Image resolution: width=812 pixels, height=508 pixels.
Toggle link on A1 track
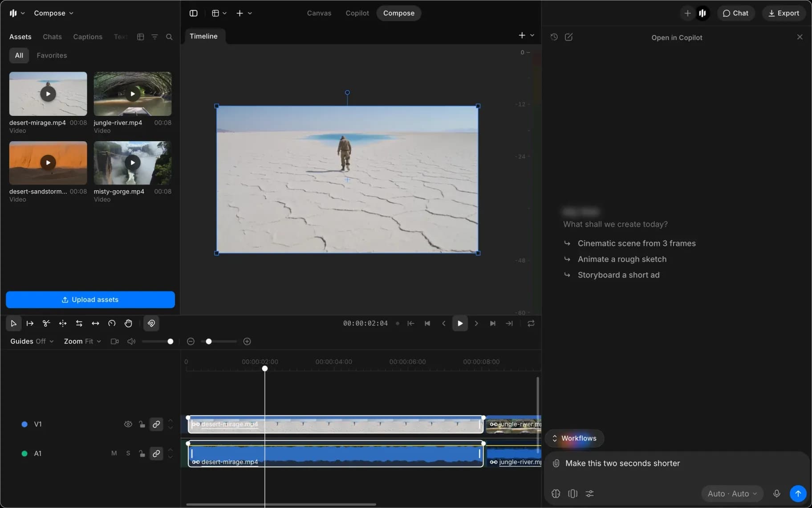coord(156,454)
